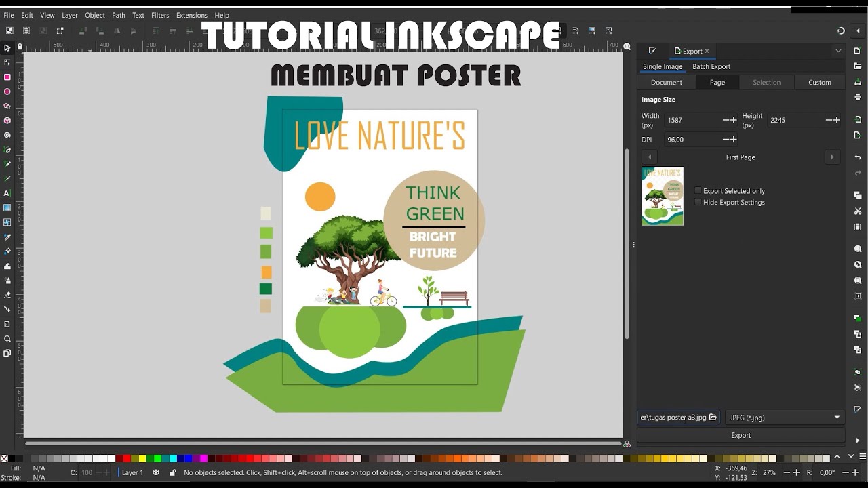Select the Color Dropper tool
Screen dimensions: 868x488
pyautogui.click(x=7, y=237)
